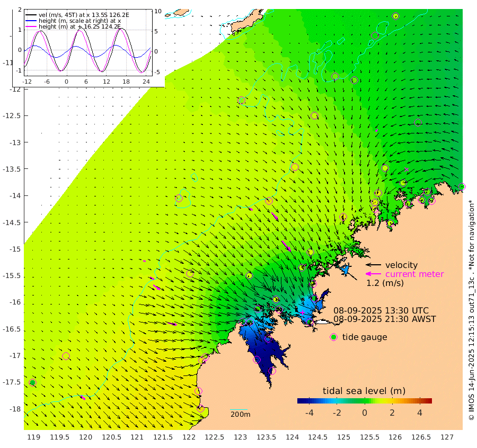477x448 pixels.
Task: Click the tidal sea level color bar
Action: (x=365, y=400)
